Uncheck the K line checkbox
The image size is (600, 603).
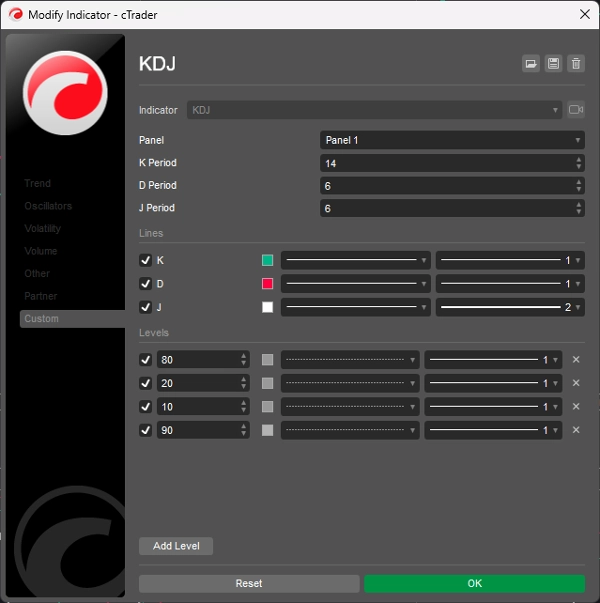(146, 260)
